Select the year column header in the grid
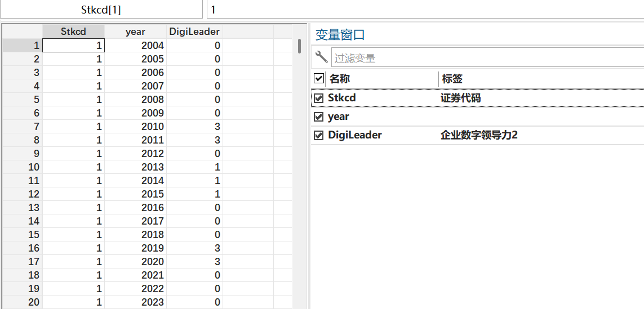 coord(135,32)
